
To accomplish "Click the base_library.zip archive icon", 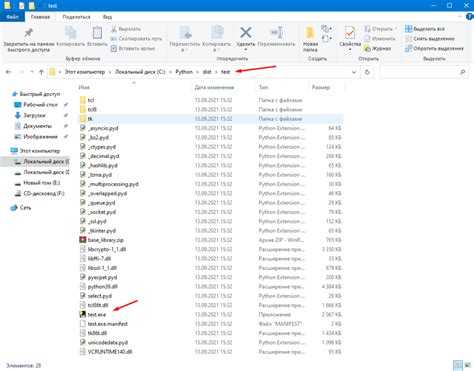I will 83,240.
